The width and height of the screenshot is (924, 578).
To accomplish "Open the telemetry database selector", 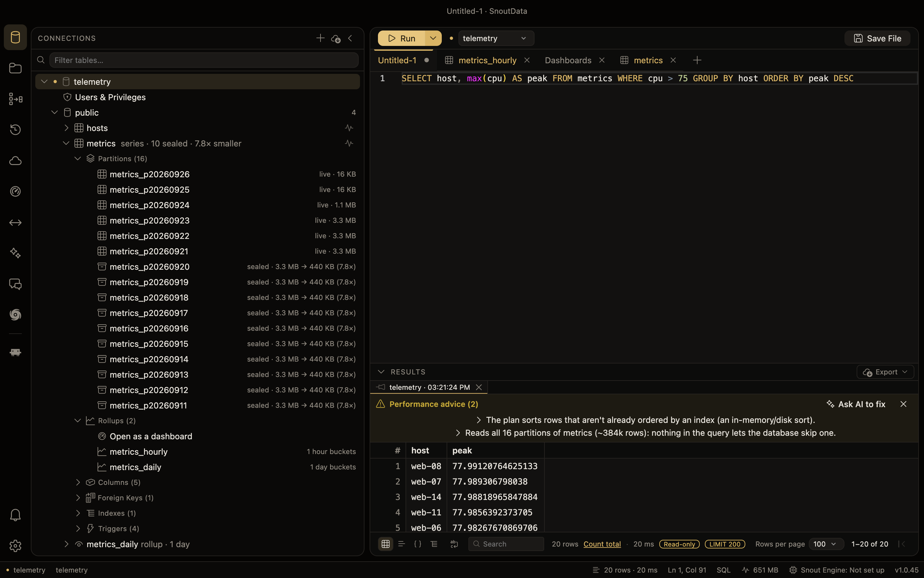I will [496, 38].
